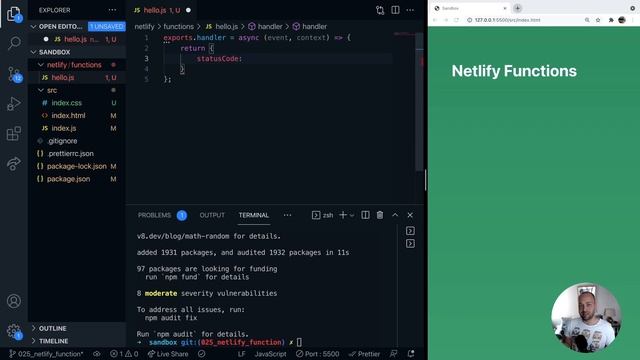
Task: Expand the Timeline section
Action: tap(77, 341)
